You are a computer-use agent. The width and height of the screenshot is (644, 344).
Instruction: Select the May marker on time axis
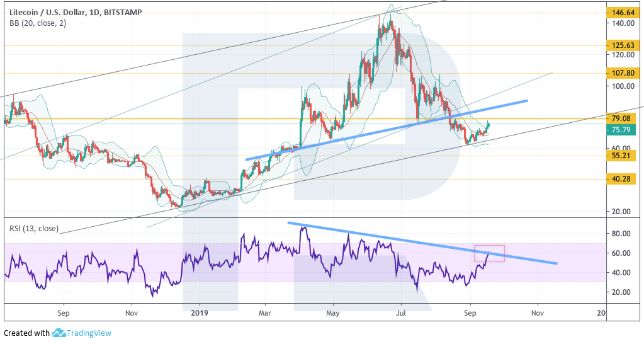click(x=333, y=312)
